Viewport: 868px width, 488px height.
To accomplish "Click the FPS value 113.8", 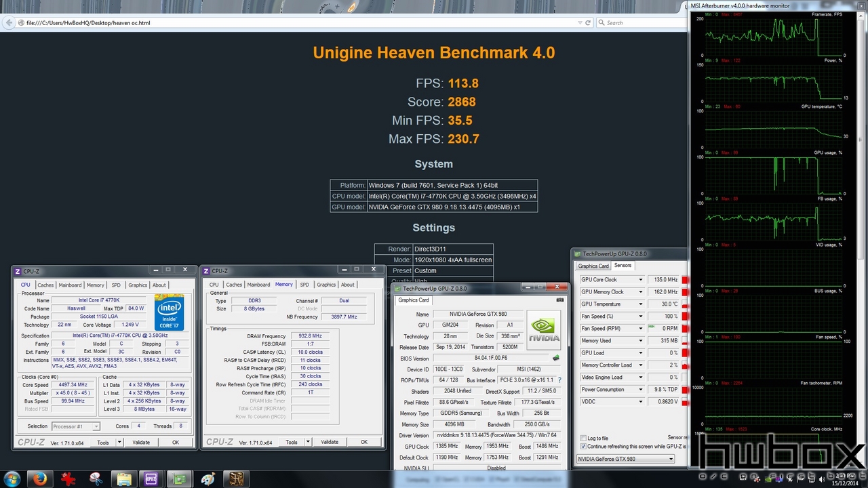I will click(x=463, y=83).
